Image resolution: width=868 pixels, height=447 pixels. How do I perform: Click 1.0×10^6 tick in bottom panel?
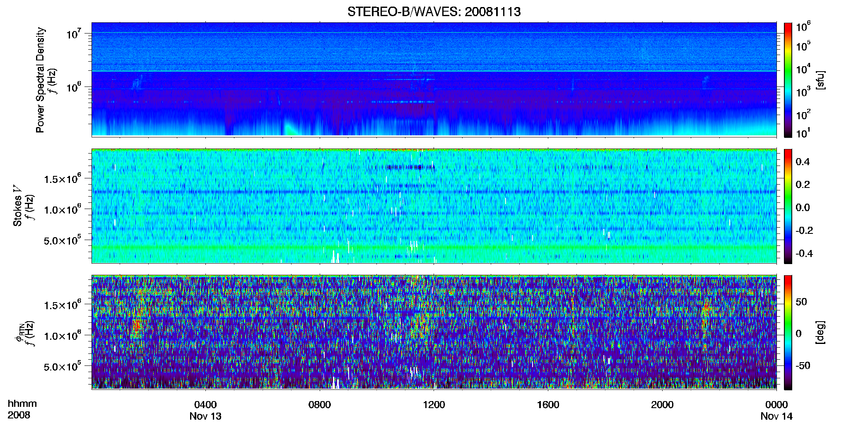tap(63, 335)
